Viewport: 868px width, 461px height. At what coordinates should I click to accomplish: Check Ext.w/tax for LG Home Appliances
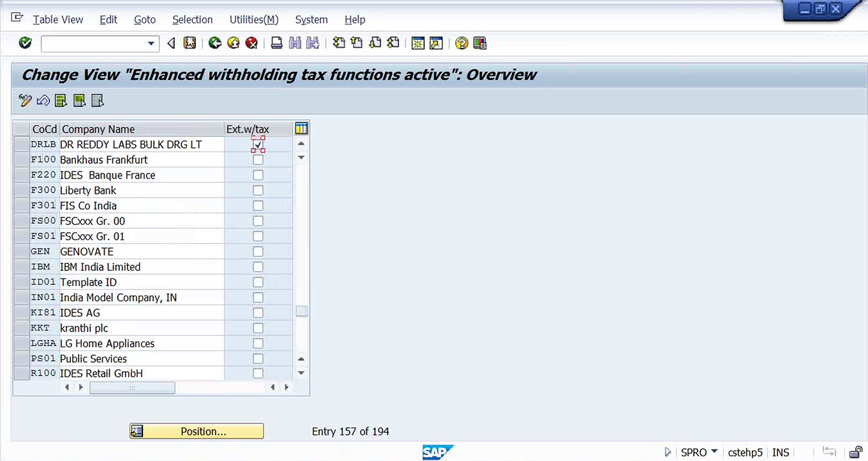coord(258,344)
